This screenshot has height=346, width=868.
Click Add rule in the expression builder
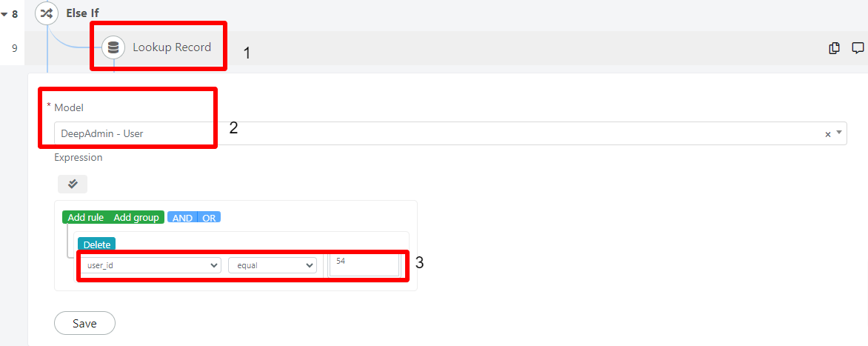click(86, 218)
